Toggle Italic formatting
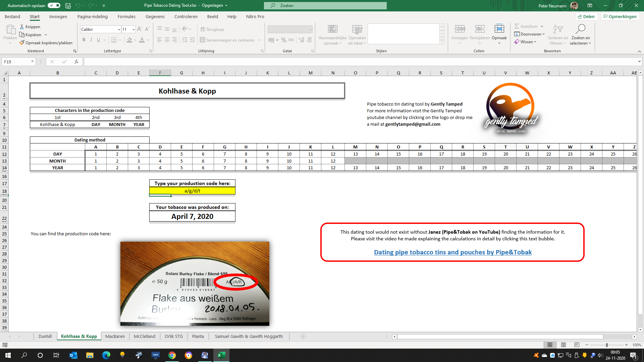The image size is (644, 362). (x=91, y=40)
